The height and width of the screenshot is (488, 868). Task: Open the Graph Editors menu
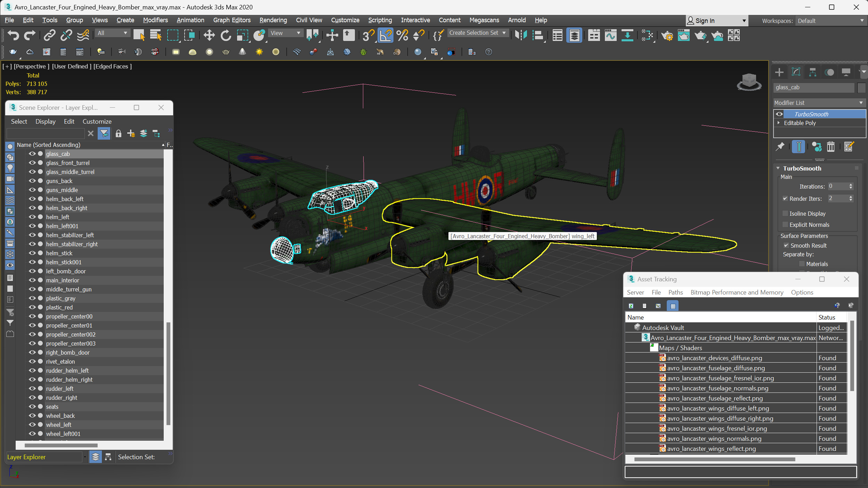232,20
